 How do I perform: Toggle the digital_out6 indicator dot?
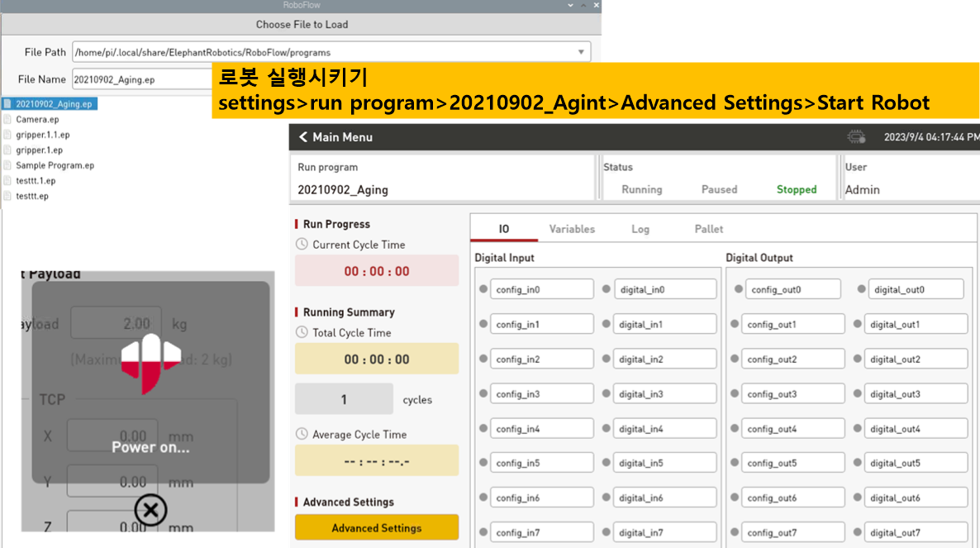coord(857,498)
